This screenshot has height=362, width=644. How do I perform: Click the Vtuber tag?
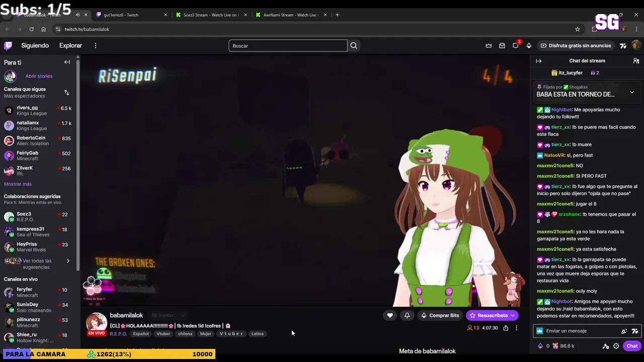pyautogui.click(x=163, y=334)
